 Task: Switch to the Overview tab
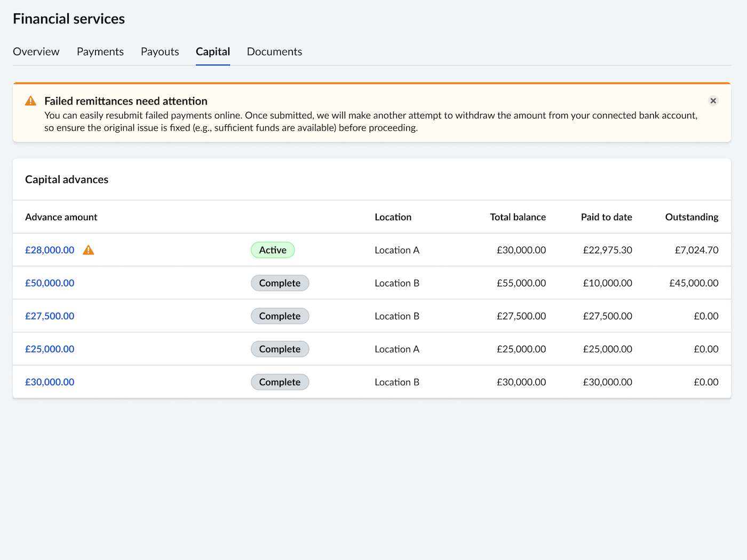point(36,52)
